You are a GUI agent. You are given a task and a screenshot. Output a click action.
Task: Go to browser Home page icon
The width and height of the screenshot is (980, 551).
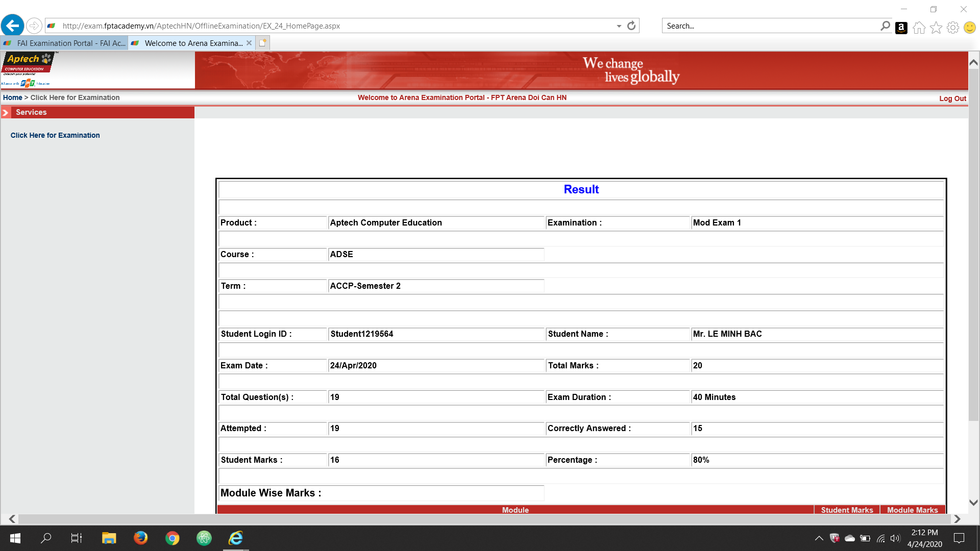[919, 28]
